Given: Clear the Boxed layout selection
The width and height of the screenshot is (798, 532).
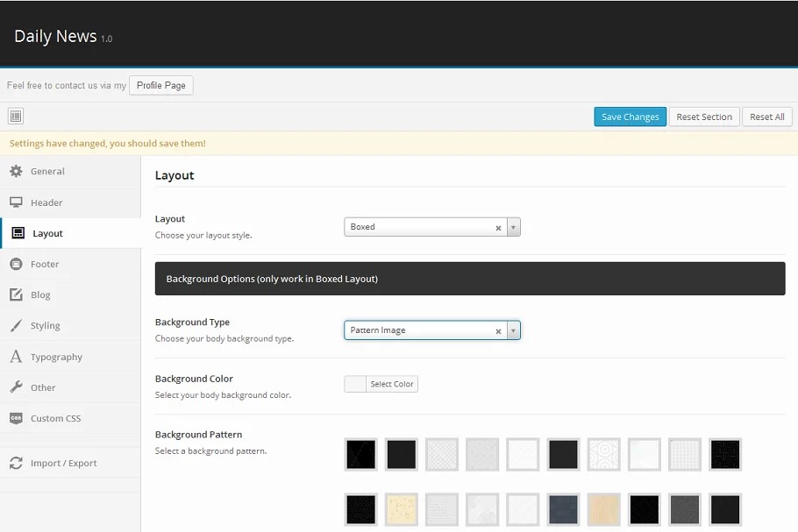Looking at the screenshot, I should (498, 228).
